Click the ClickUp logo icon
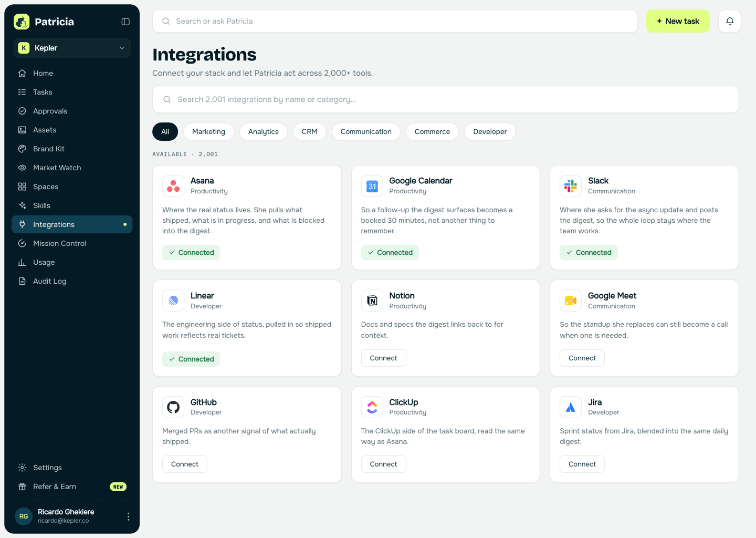Screen dimensions: 756x538 click(x=372, y=407)
